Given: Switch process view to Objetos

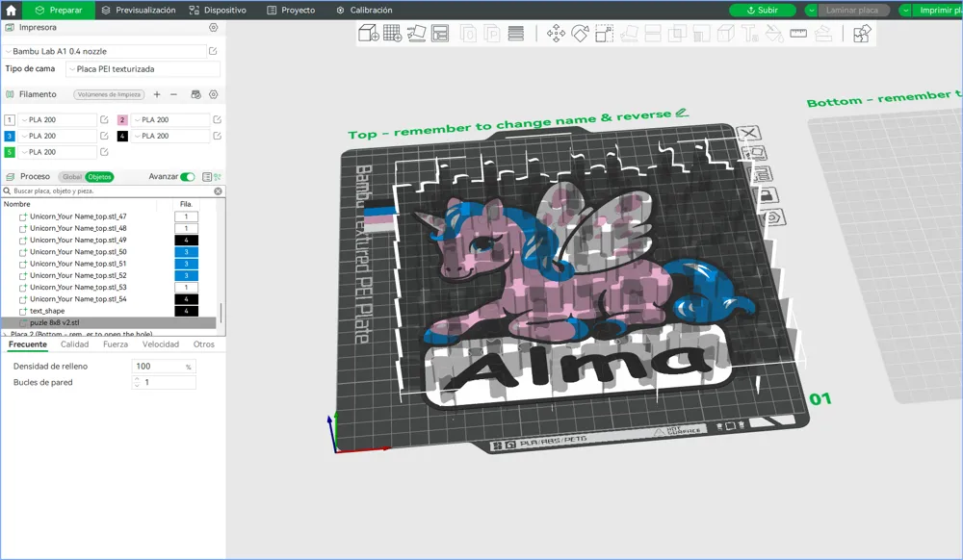Looking at the screenshot, I should 99,177.
